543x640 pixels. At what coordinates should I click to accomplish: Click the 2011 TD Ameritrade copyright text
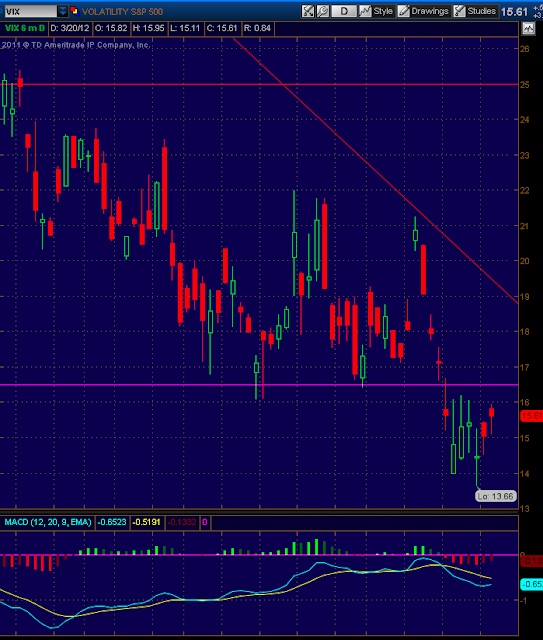coord(75,45)
